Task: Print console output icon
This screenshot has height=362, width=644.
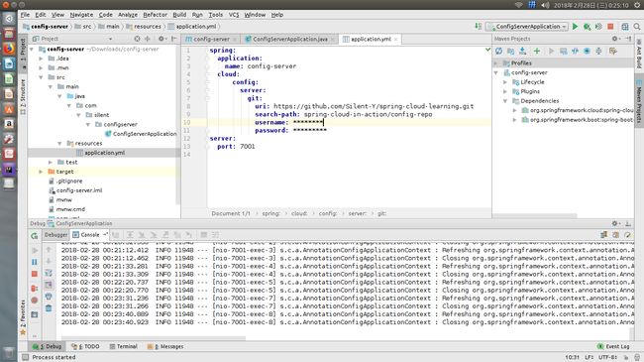Action: (49, 297)
